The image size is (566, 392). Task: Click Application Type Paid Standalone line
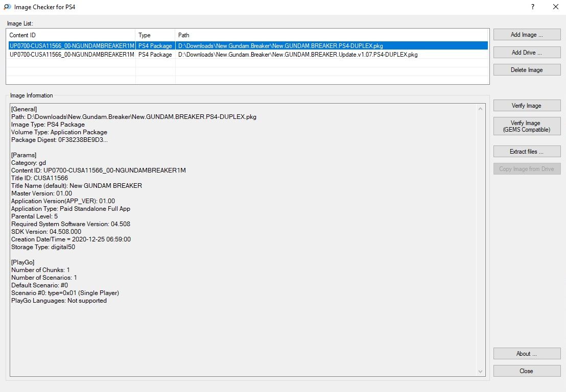[70, 208]
